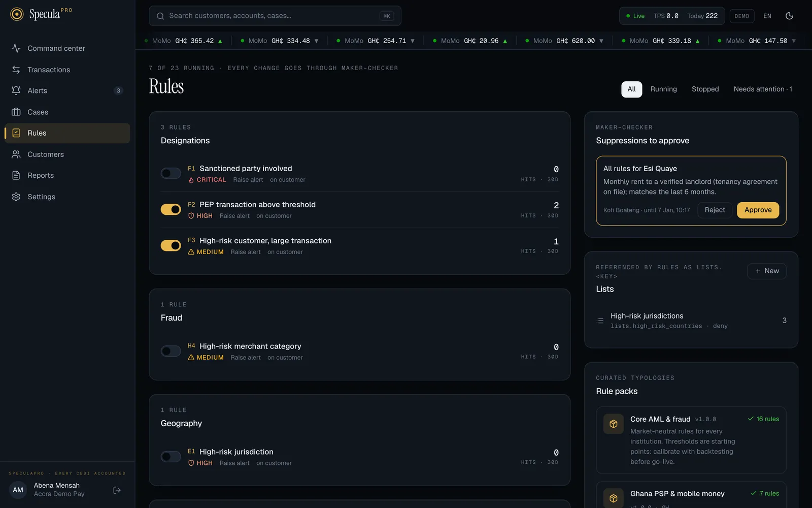Click the AM user avatar
Image resolution: width=812 pixels, height=508 pixels.
18,490
